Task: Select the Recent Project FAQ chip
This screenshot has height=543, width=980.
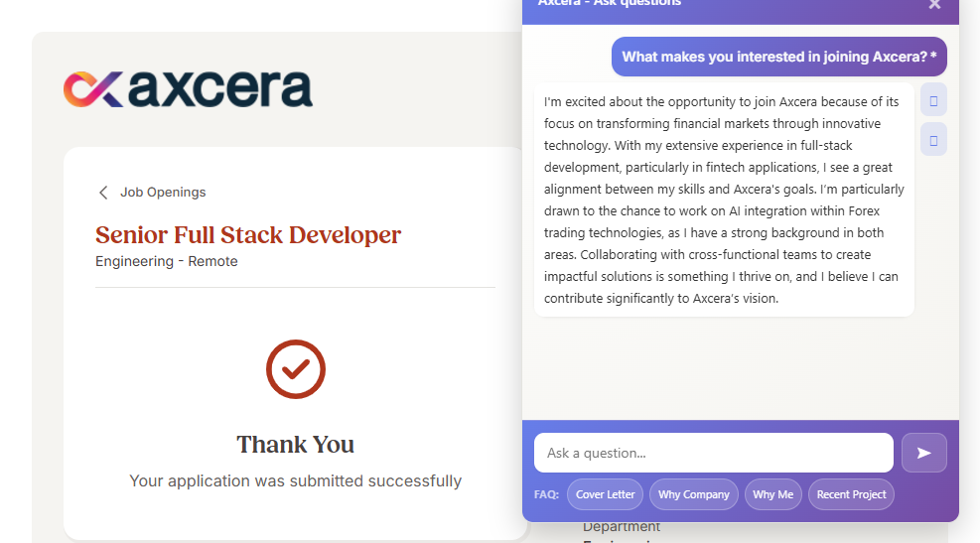Action: pos(851,494)
